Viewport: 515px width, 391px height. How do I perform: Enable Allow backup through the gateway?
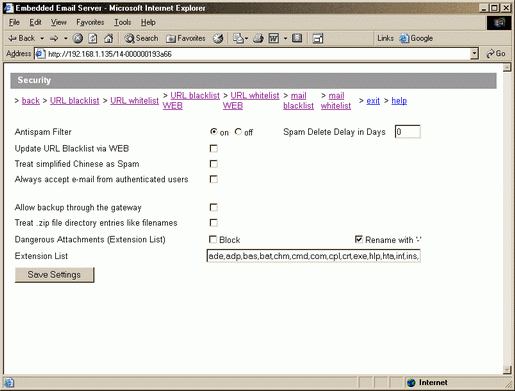point(214,207)
